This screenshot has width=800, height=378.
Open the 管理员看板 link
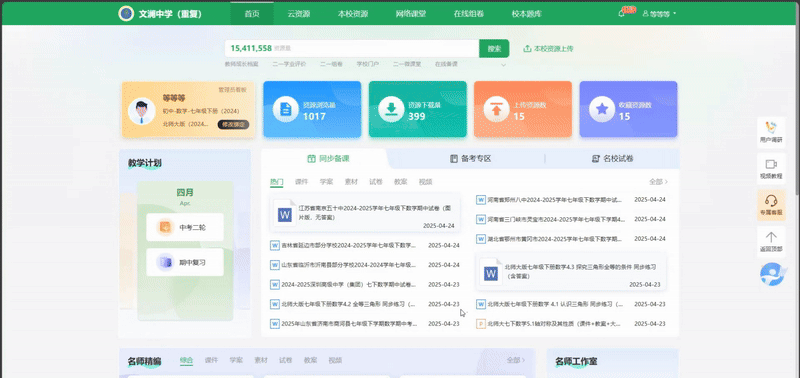pyautogui.click(x=232, y=89)
